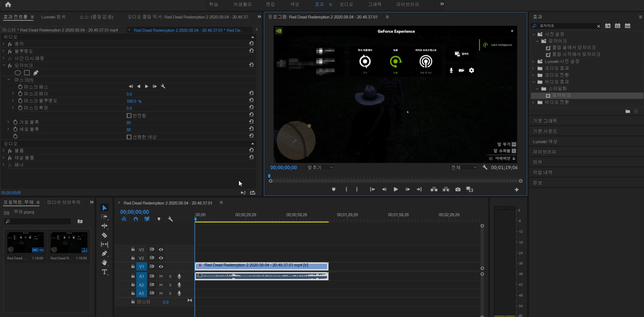Play the program monitor

[x=396, y=189]
